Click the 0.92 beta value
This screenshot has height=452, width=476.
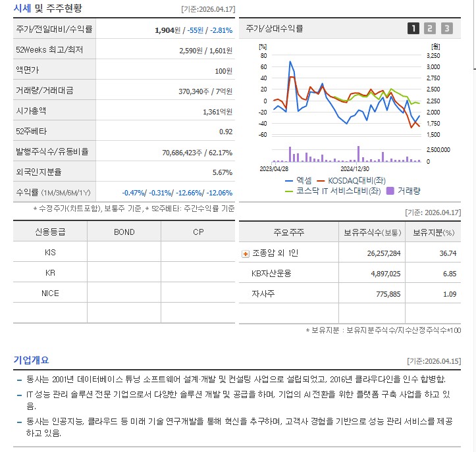(x=226, y=132)
